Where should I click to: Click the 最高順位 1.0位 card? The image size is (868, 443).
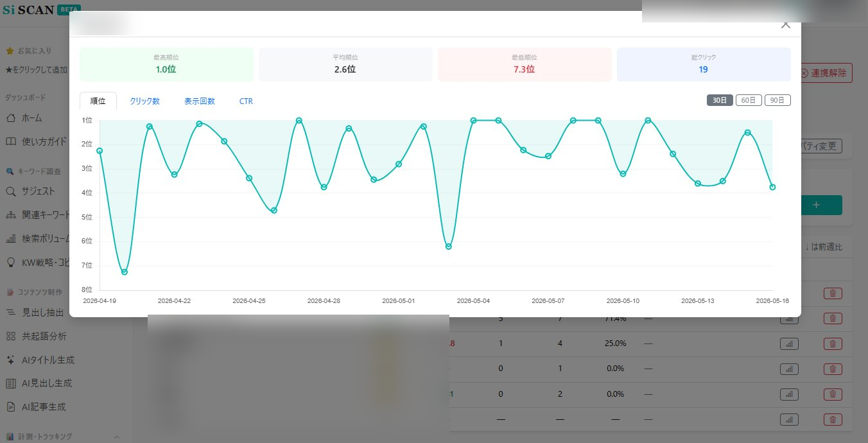click(x=166, y=64)
